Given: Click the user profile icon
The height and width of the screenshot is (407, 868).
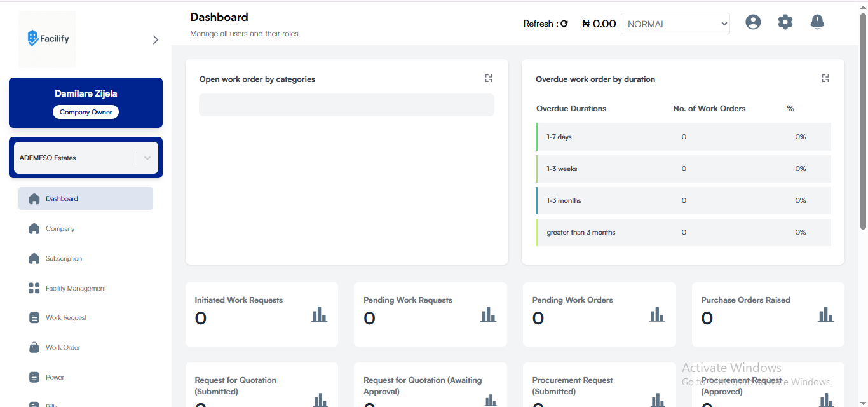Looking at the screenshot, I should point(753,22).
